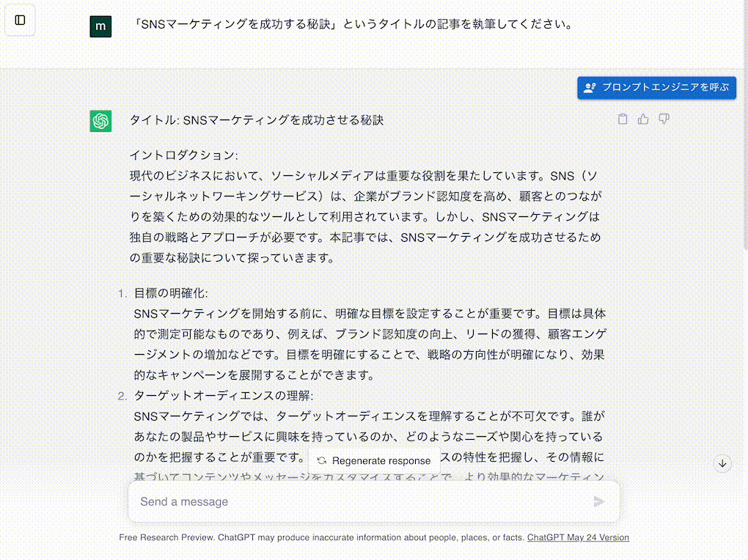Click list item heading ターゲットオーディエンスの理解:
748x560 pixels.
tap(224, 395)
